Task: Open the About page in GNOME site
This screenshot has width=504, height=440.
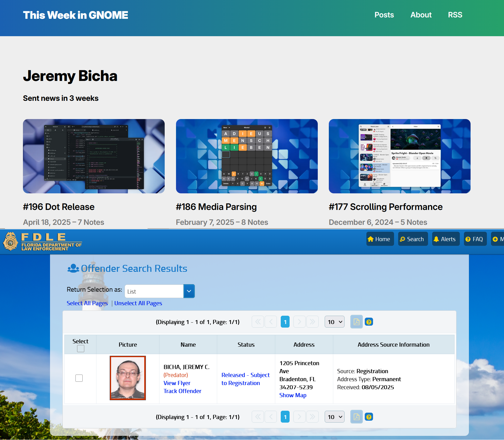Action: point(421,15)
